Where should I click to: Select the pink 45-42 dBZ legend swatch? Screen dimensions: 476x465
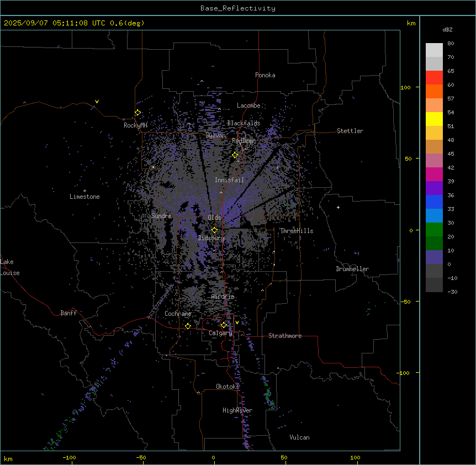(x=434, y=161)
